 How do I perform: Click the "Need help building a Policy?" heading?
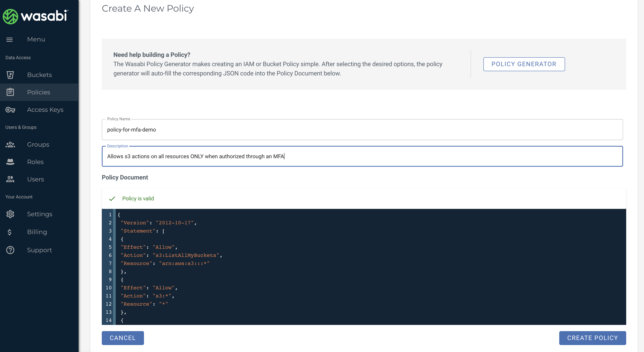coord(152,55)
